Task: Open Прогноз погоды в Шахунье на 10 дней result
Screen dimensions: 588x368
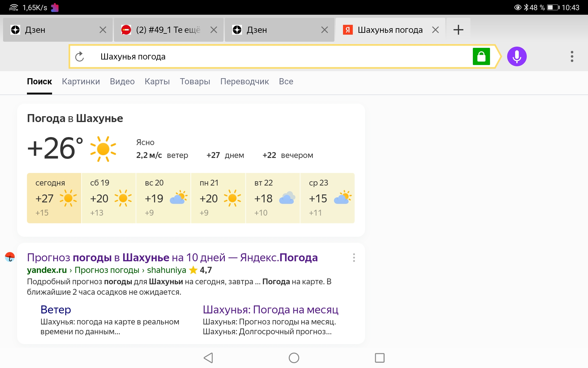Action: (172, 257)
